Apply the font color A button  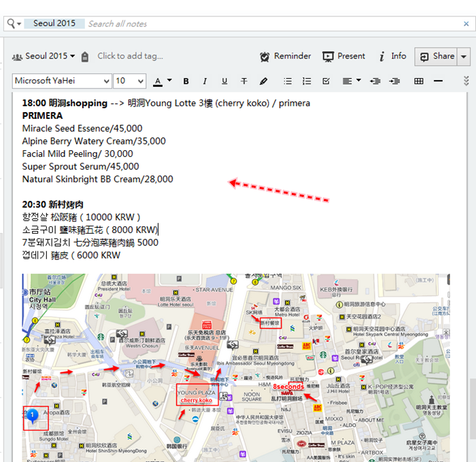pos(158,82)
